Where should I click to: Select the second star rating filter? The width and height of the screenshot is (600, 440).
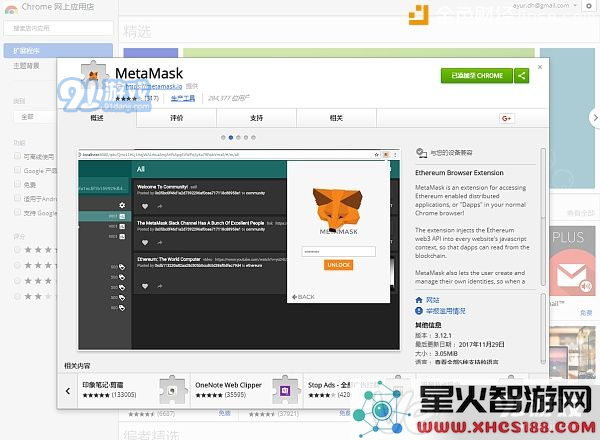(x=17, y=265)
